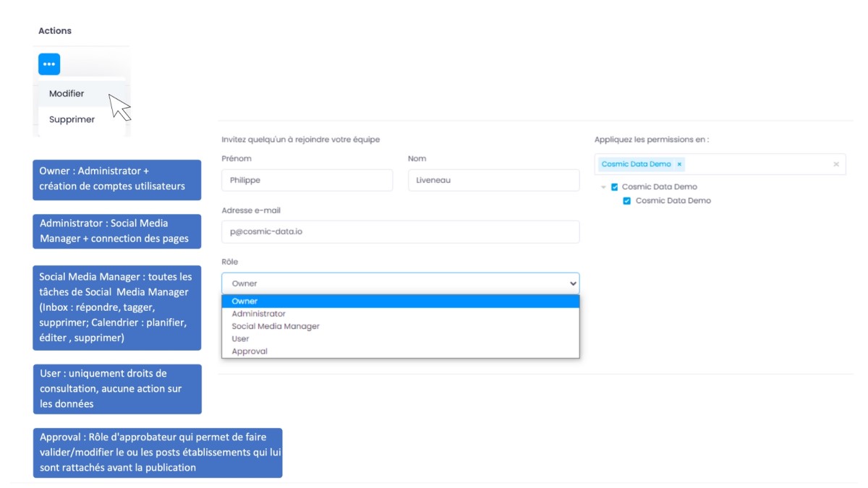Choose Modifier from the actions menu
Viewport: 868px width, 488px height.
67,93
